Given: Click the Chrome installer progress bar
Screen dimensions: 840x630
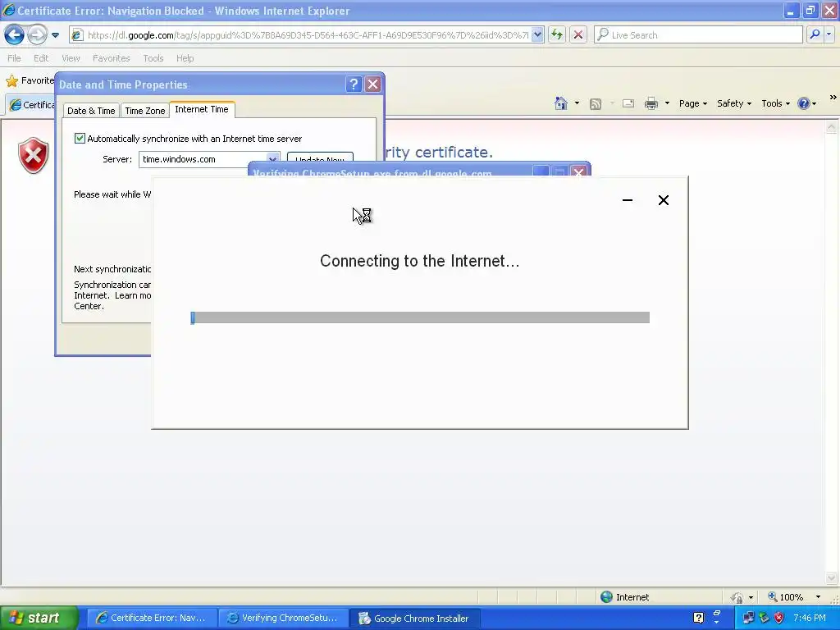Looking at the screenshot, I should pyautogui.click(x=420, y=317).
